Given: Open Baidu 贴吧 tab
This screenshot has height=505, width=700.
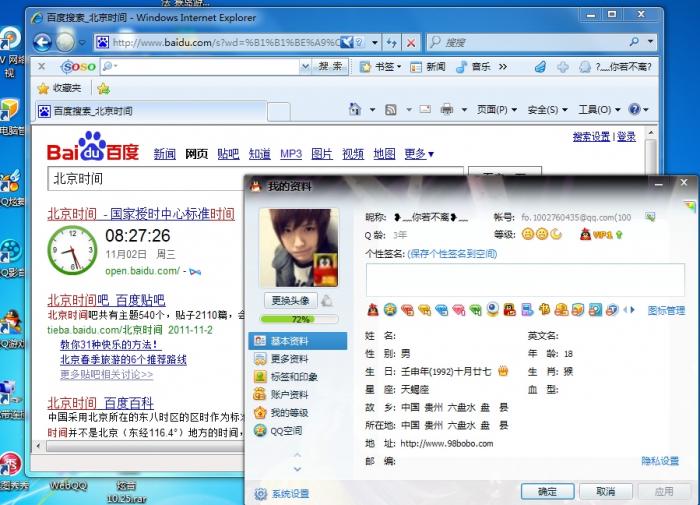Looking at the screenshot, I should pyautogui.click(x=228, y=154).
